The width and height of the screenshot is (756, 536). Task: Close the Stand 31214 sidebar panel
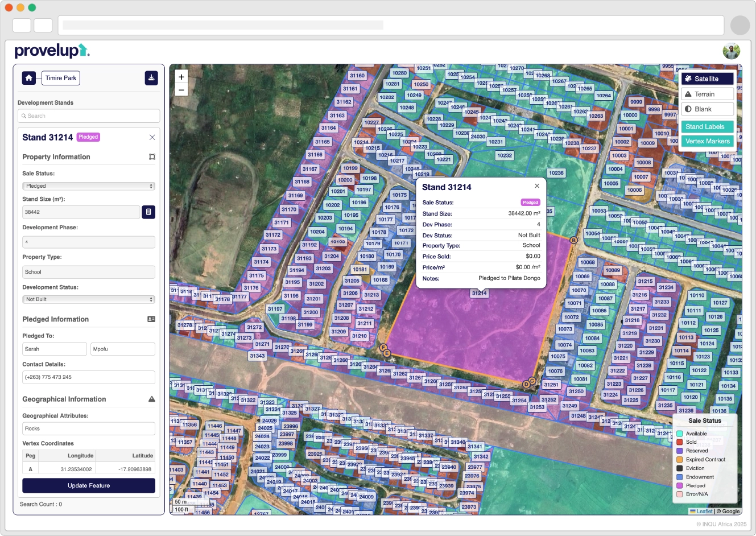click(152, 137)
